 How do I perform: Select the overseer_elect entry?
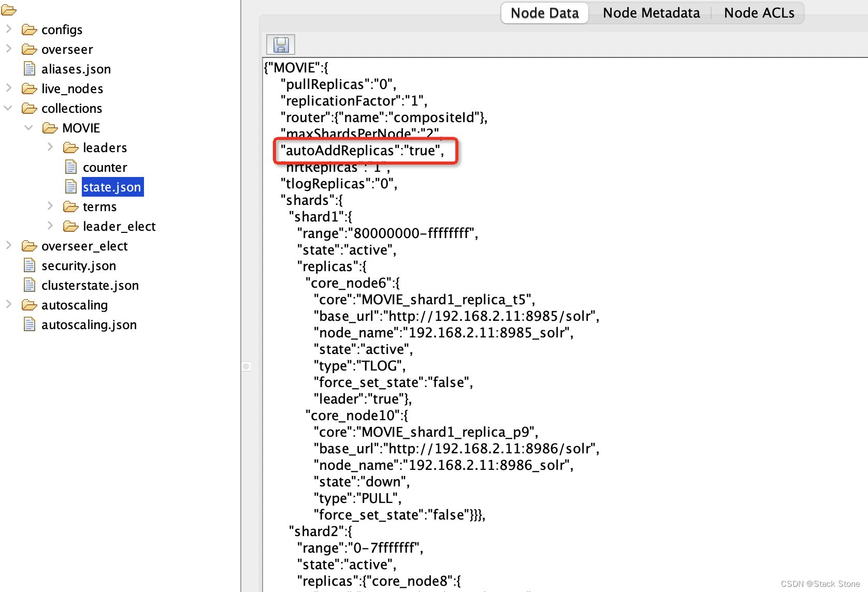pyautogui.click(x=84, y=246)
